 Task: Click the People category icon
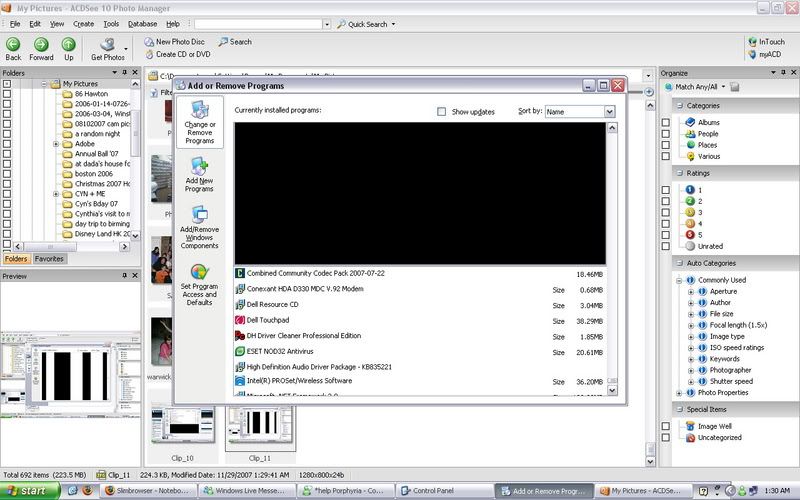(x=690, y=134)
